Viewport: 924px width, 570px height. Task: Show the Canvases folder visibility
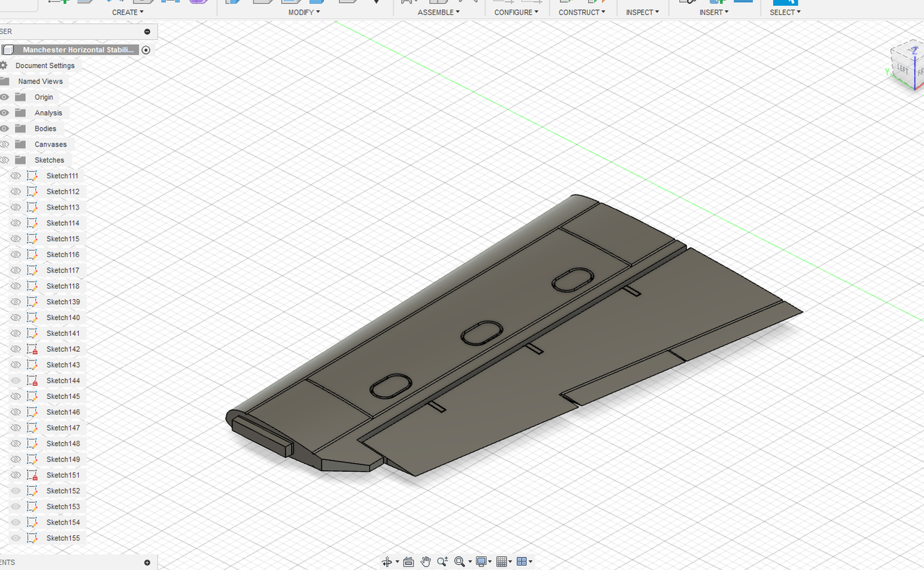point(5,144)
